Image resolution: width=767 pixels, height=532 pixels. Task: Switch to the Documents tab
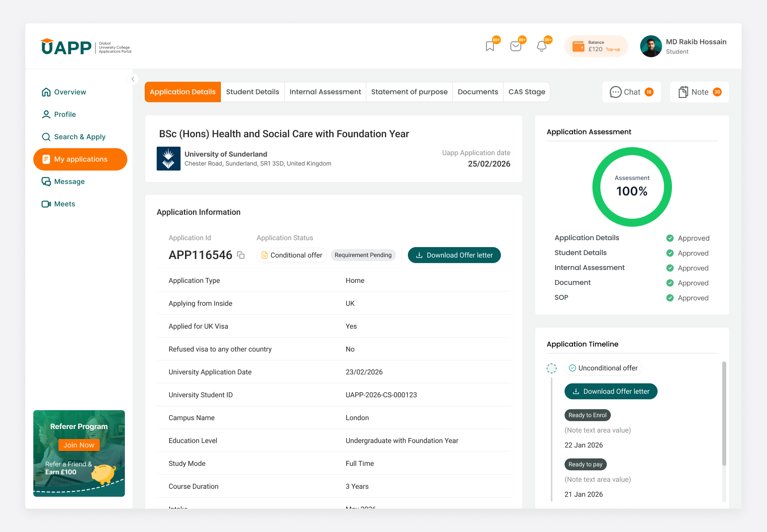tap(478, 92)
